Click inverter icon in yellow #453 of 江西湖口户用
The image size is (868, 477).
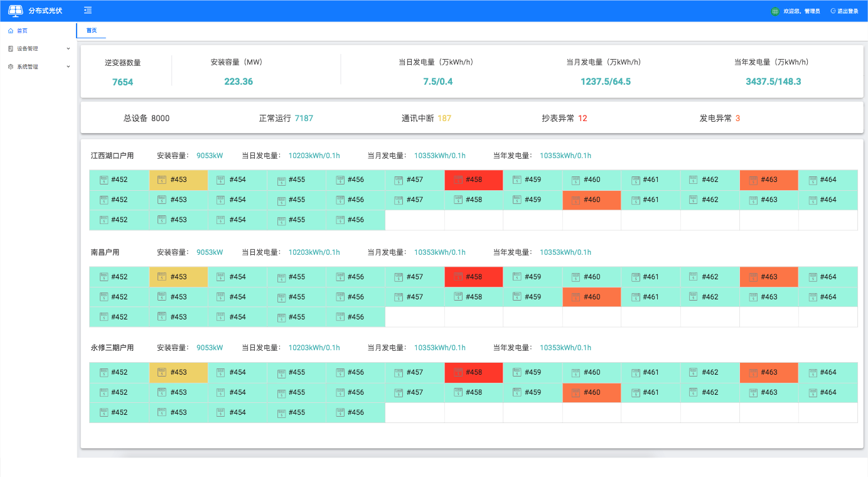[162, 180]
